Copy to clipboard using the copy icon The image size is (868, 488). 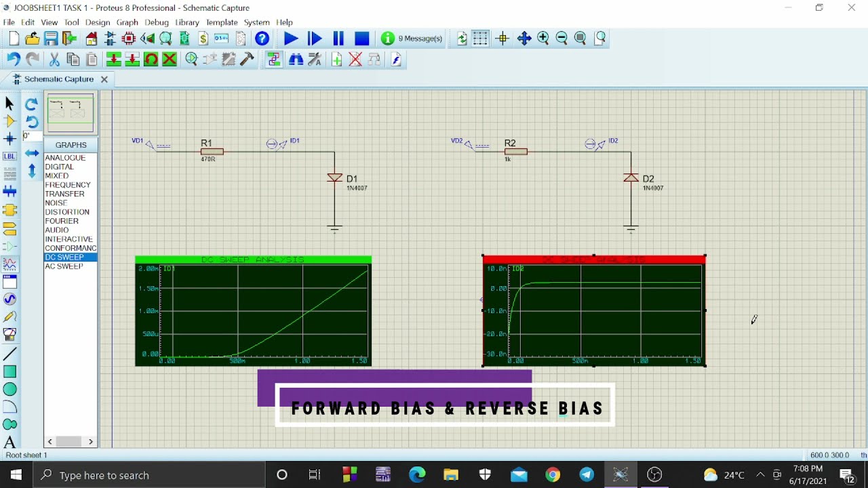(x=73, y=60)
